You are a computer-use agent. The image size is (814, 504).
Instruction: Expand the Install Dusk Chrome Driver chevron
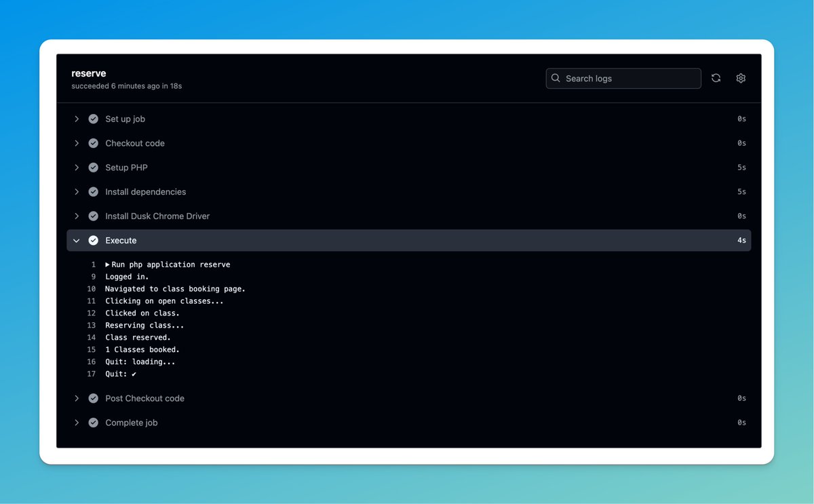pos(77,216)
